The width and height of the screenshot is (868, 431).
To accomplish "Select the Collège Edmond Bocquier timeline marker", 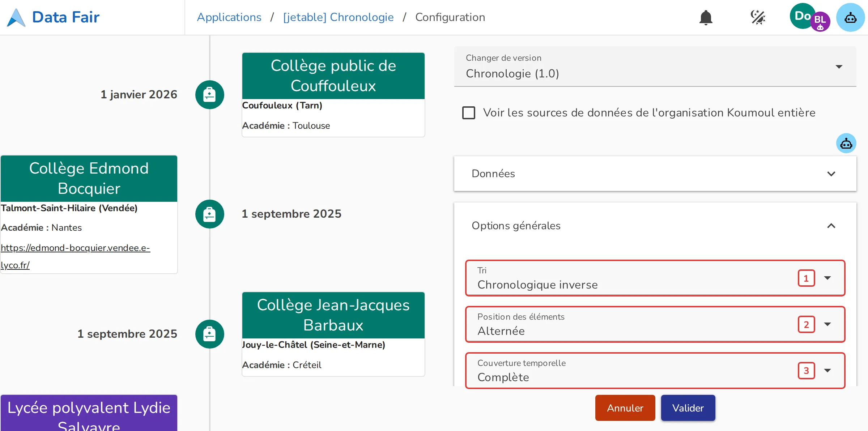I will (210, 214).
